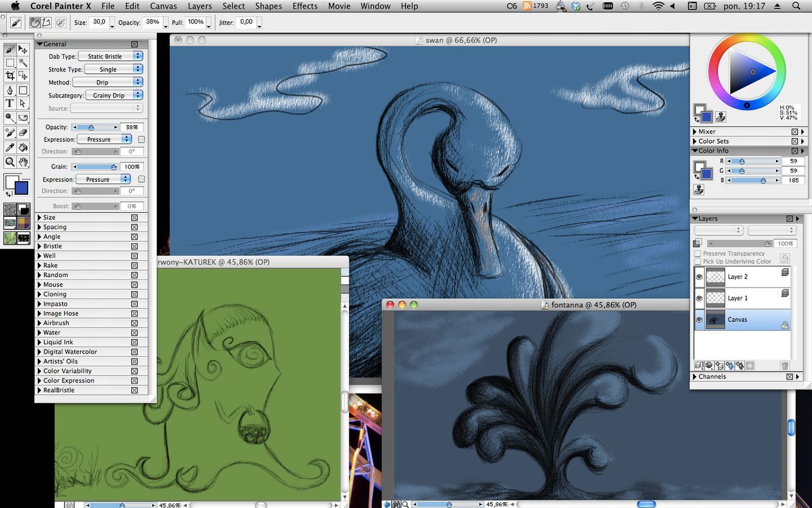Screen dimensions: 812x508
Task: Select the Brush tool in the toolbox
Action: pyautogui.click(x=10, y=50)
